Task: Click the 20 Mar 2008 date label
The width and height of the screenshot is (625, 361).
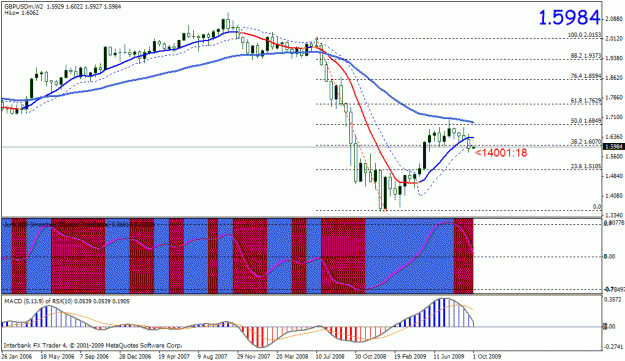Action: click(292, 356)
